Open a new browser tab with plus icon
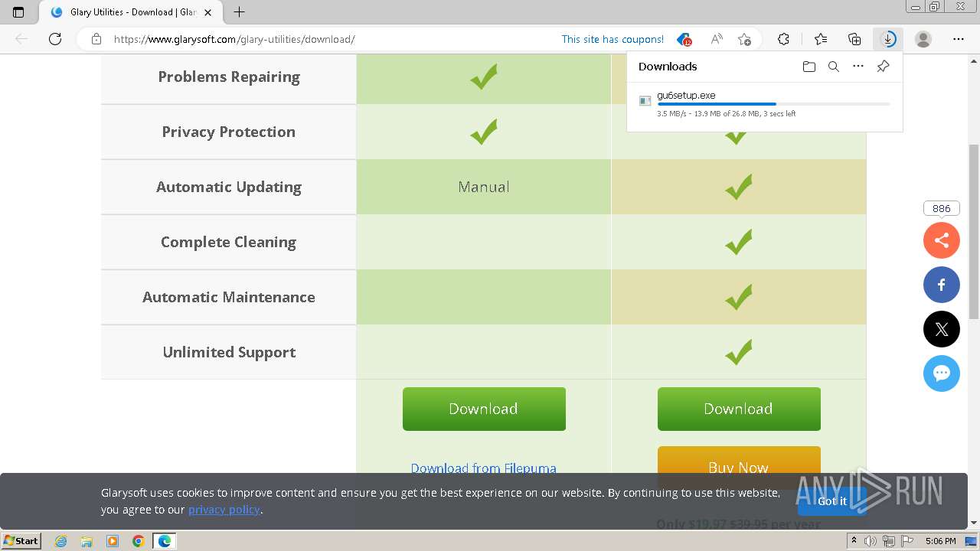 click(x=240, y=12)
